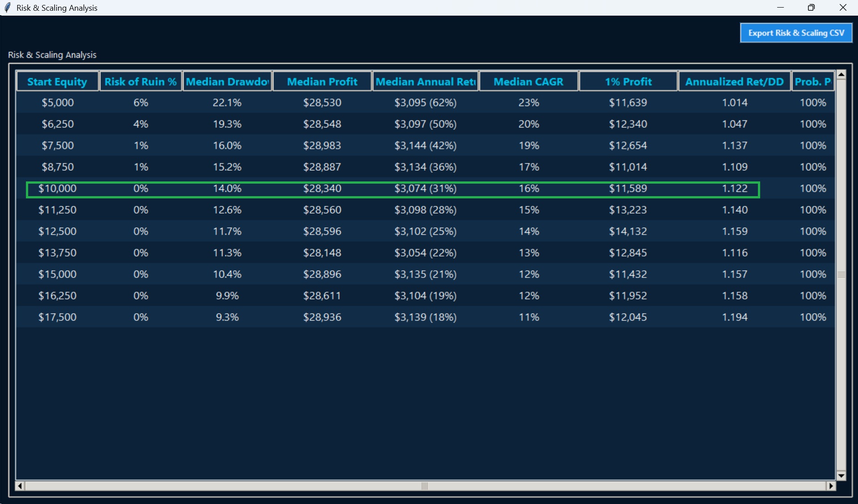Click the Export Risk & Scaling CSV button
858x504 pixels.
point(796,33)
